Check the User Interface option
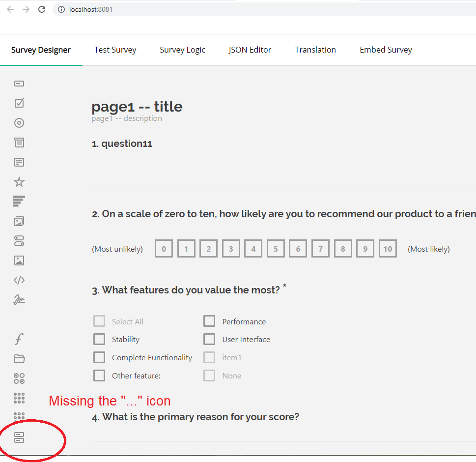Screen dimensions: 476x462 (209, 339)
